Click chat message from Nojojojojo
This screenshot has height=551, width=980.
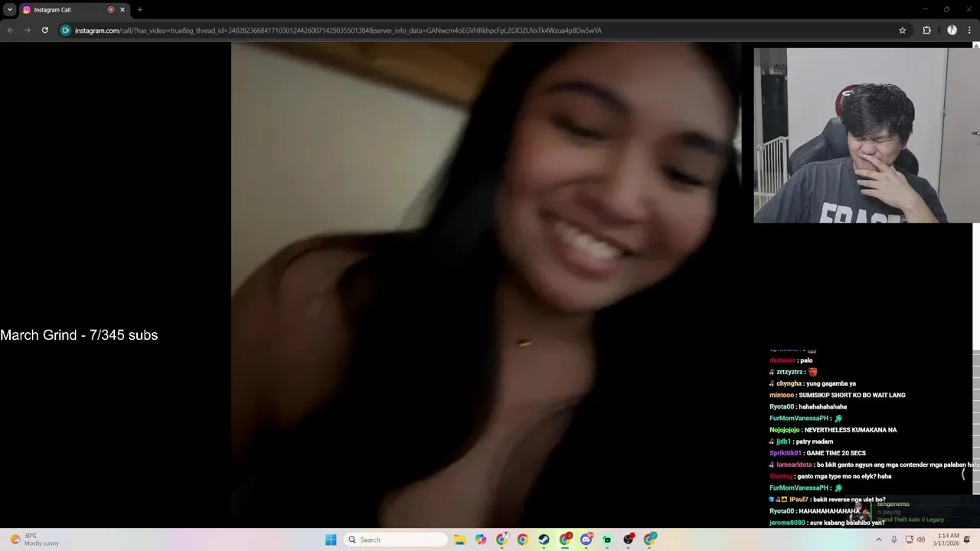(833, 430)
